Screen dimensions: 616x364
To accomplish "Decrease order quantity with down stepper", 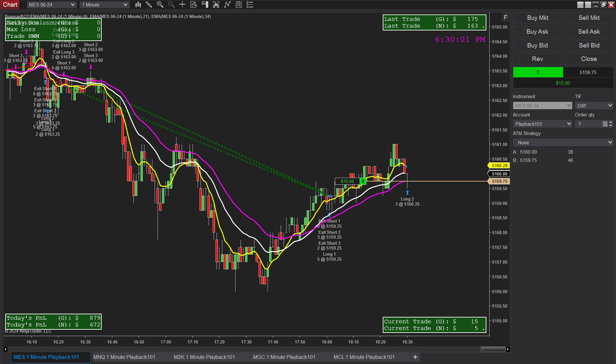I will tap(611, 125).
